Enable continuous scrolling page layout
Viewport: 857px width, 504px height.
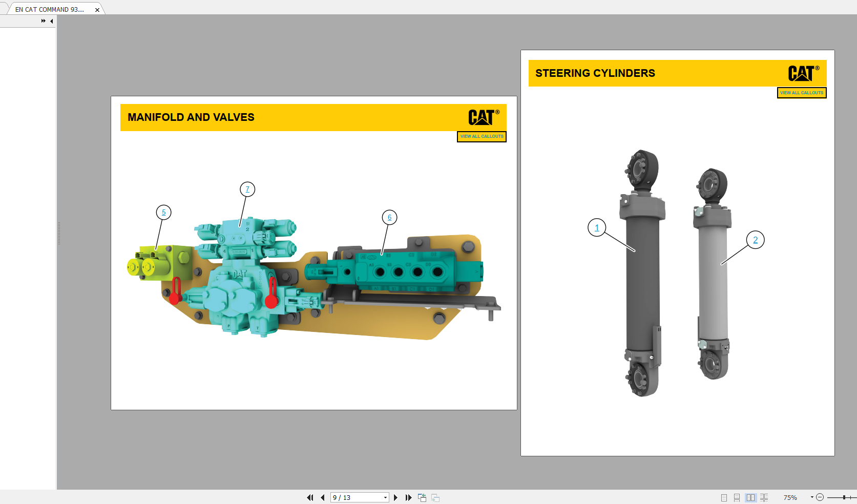point(737,497)
